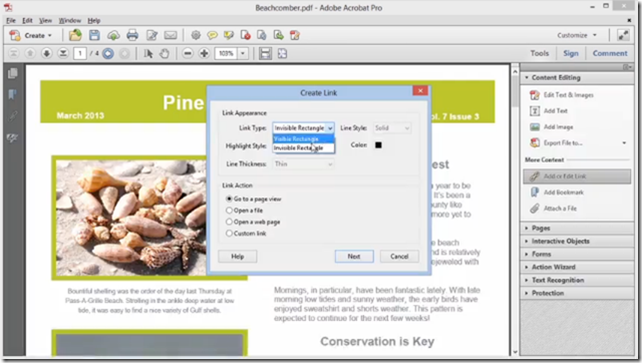Expand the Interactive Objects section
The width and height of the screenshot is (642, 363).
(x=577, y=241)
